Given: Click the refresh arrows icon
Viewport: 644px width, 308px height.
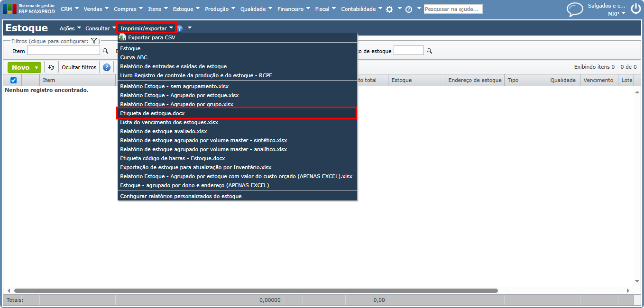Looking at the screenshot, I should pos(51,67).
